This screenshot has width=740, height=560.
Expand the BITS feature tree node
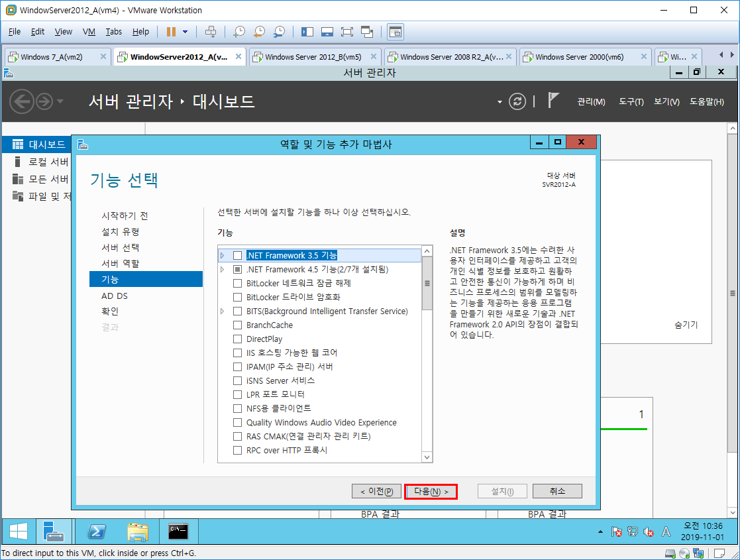pyautogui.click(x=223, y=311)
